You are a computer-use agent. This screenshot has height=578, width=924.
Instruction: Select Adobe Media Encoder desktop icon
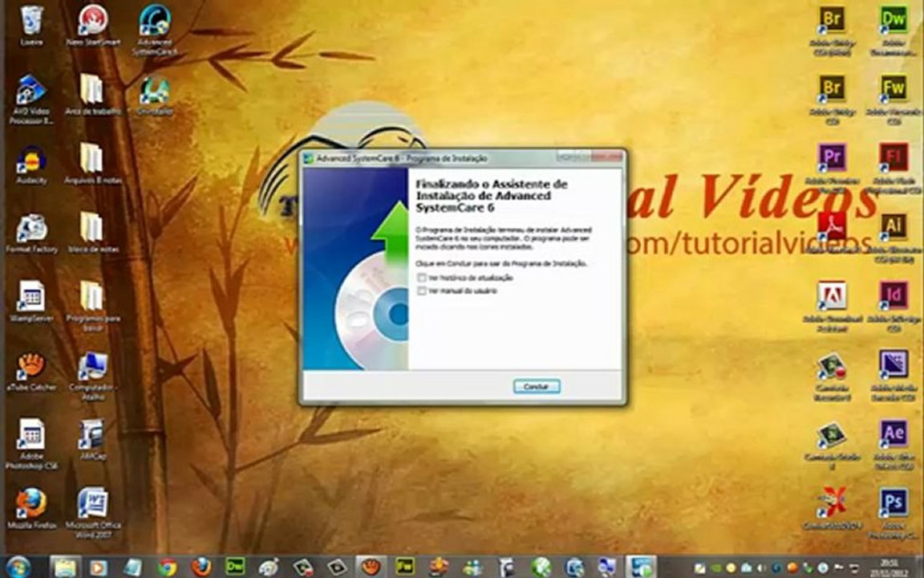(x=894, y=376)
